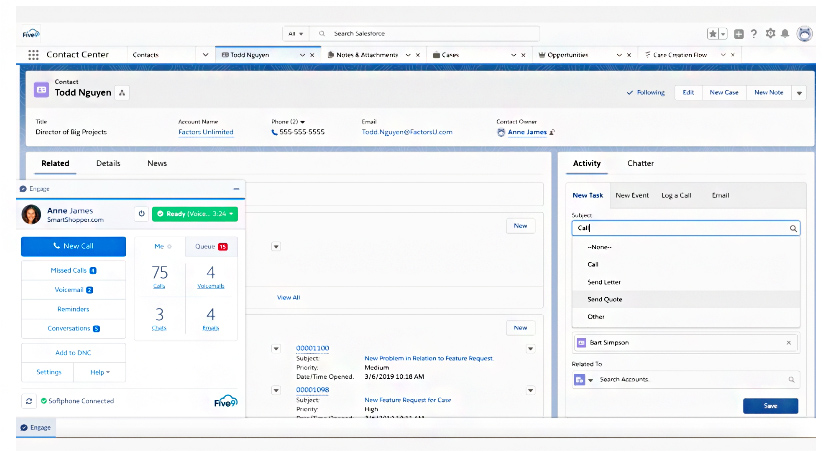Open the Factors Unlimited account link
Screen dimensions: 824x452
click(x=205, y=132)
